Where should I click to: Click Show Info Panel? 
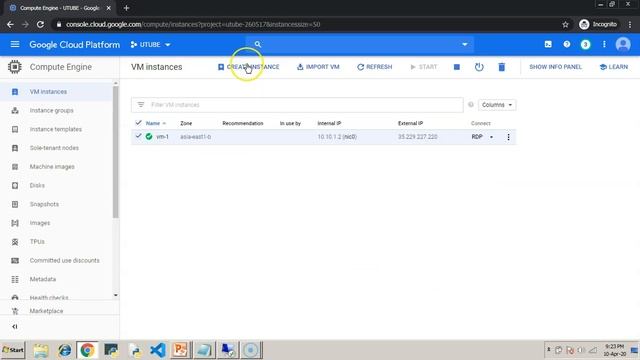click(x=556, y=67)
